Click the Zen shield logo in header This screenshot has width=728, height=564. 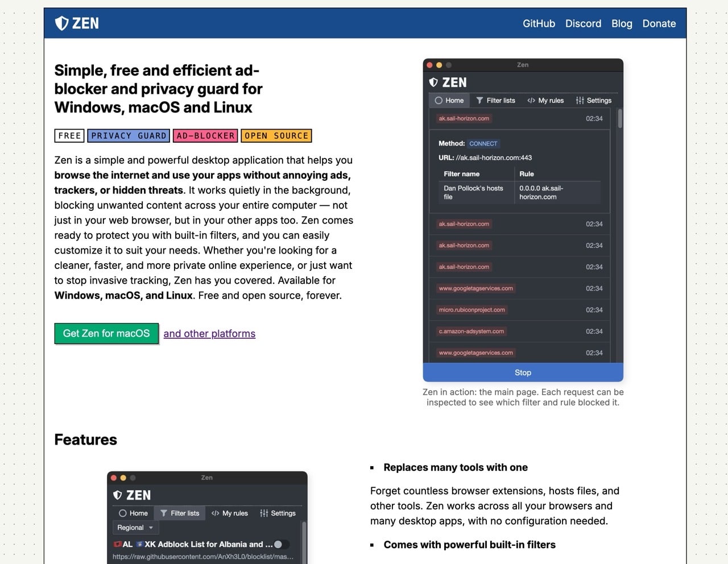[x=61, y=23]
